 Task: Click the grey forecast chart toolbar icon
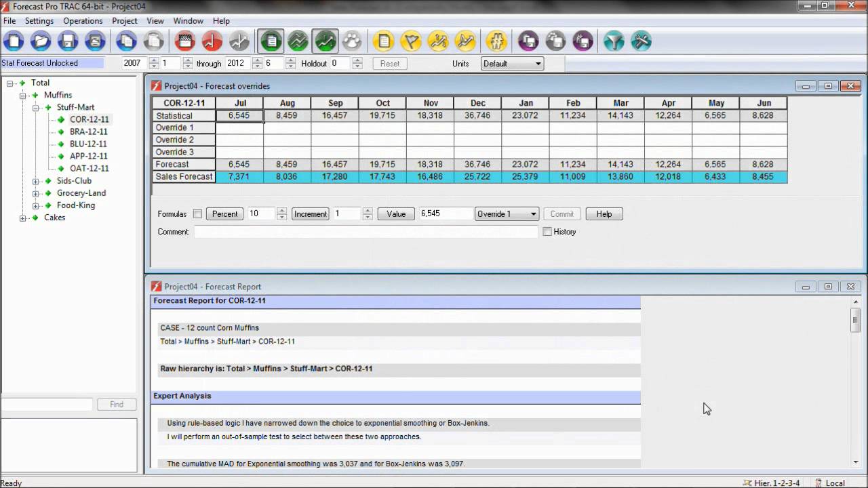239,41
